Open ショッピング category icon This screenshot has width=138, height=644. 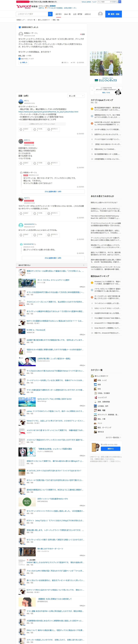[x=95, y=397]
